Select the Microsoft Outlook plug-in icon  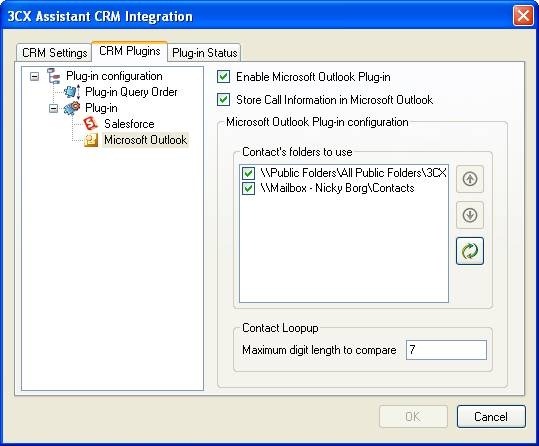tap(91, 140)
